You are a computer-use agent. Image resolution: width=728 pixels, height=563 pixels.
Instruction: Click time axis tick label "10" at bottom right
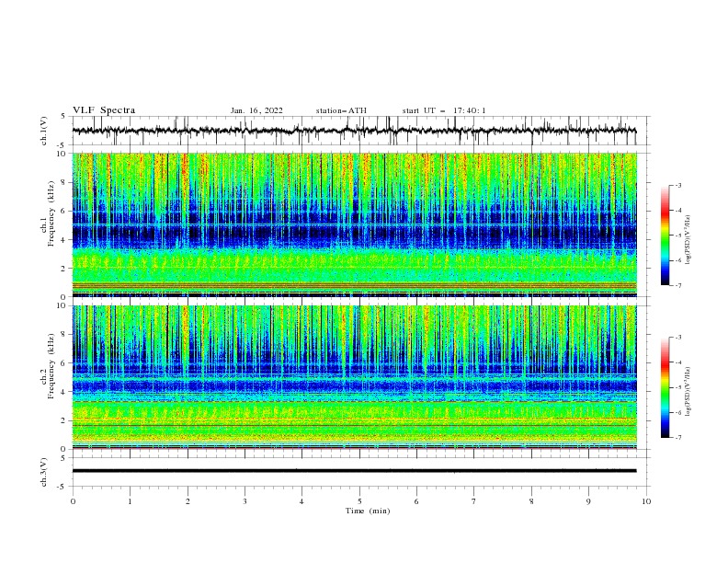click(x=646, y=501)
